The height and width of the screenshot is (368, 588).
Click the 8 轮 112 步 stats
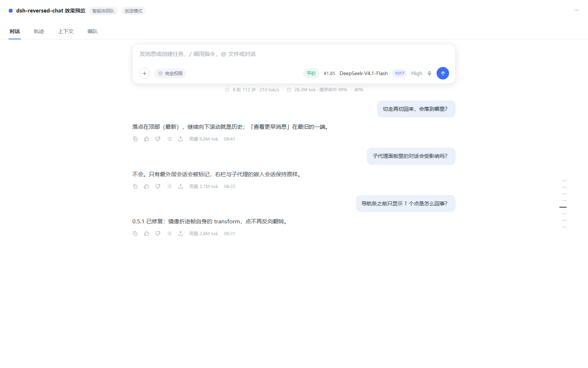(x=252, y=90)
